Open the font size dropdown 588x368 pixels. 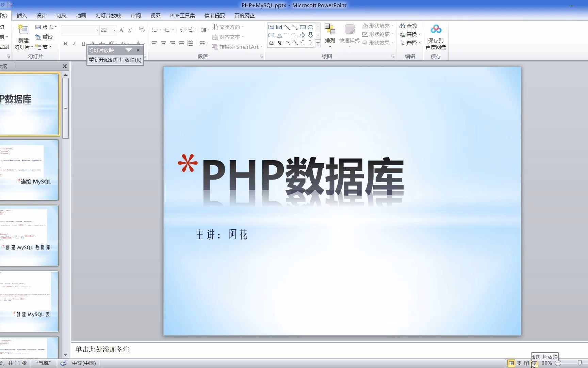click(x=114, y=30)
